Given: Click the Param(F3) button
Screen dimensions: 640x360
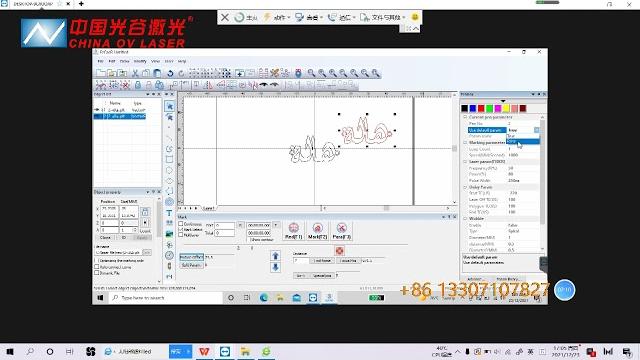Looking at the screenshot, I should point(342,231).
